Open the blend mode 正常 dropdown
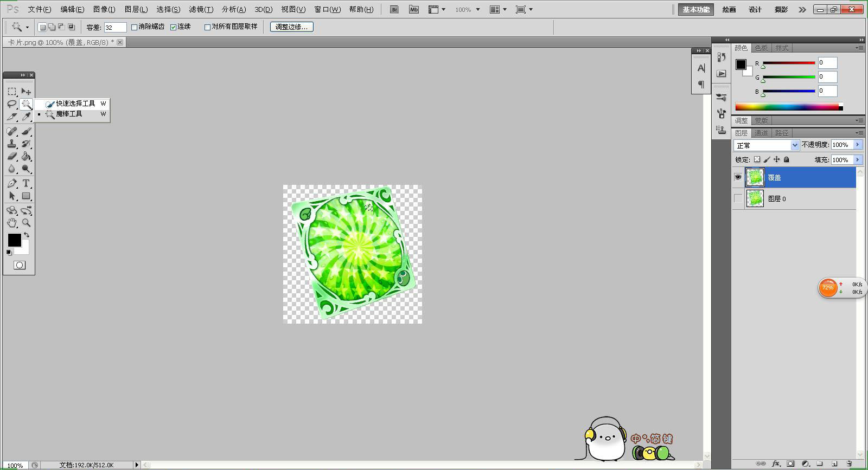The height and width of the screenshot is (470, 868). (767, 145)
